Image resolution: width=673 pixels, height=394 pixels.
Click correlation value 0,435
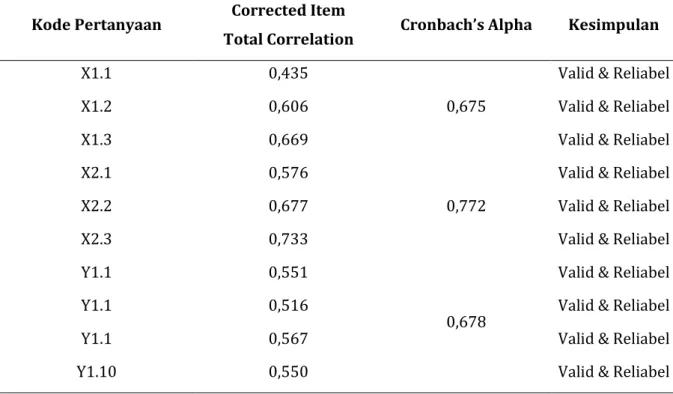coord(288,73)
